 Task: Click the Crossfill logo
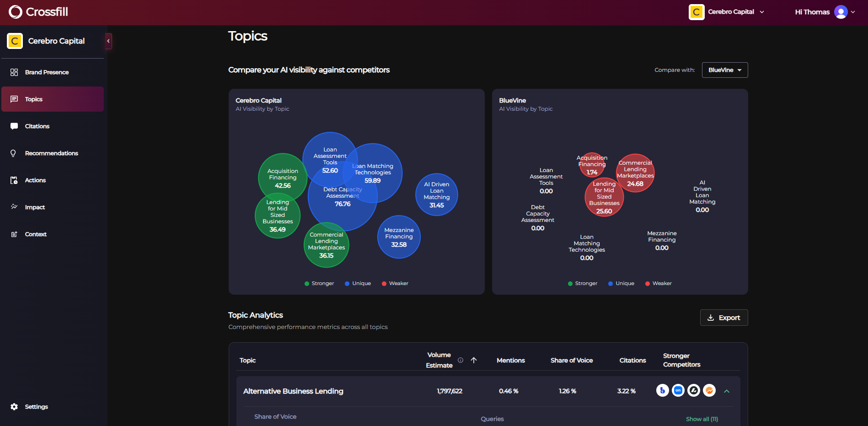click(38, 12)
